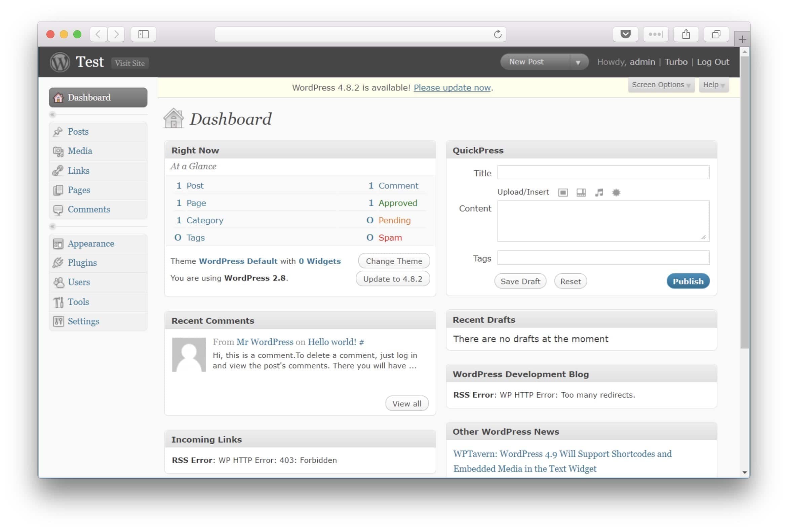Screen dimensions: 788x532
Task: Click the QuickPress Title input field
Action: [603, 173]
